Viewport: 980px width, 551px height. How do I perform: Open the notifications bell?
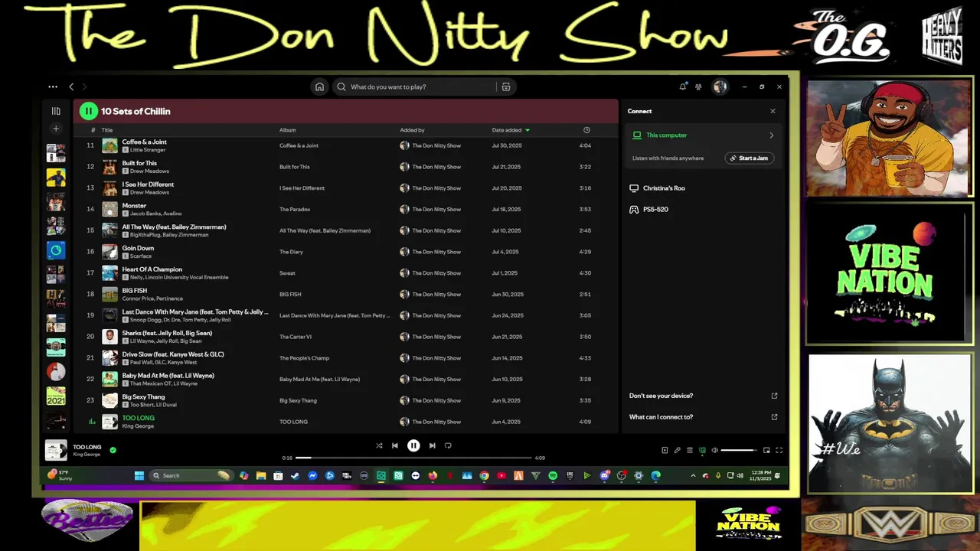coord(683,87)
